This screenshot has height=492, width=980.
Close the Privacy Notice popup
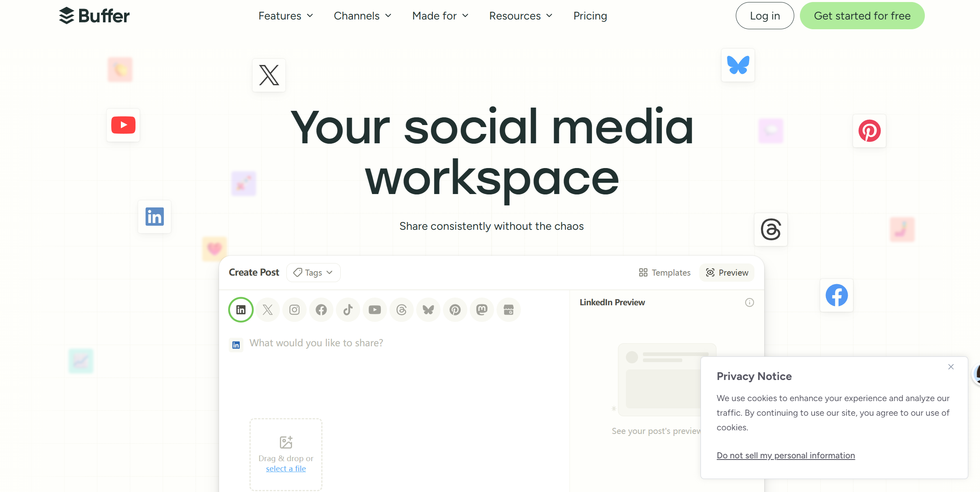click(x=951, y=367)
